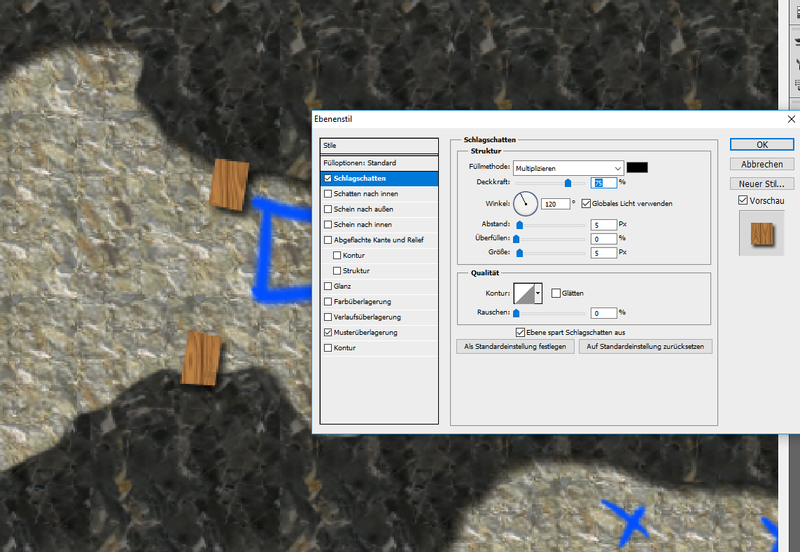Screen dimensions: 800x552
Task: Uncheck the Vorschau preview checkbox
Action: pos(742,201)
